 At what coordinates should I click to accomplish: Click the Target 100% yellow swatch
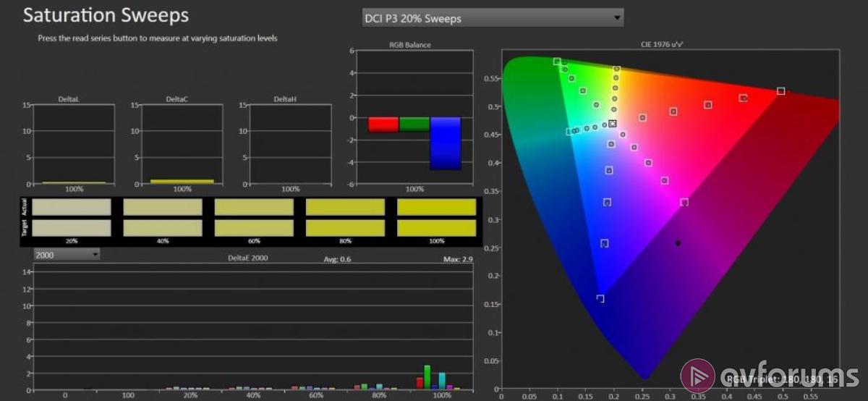436,227
